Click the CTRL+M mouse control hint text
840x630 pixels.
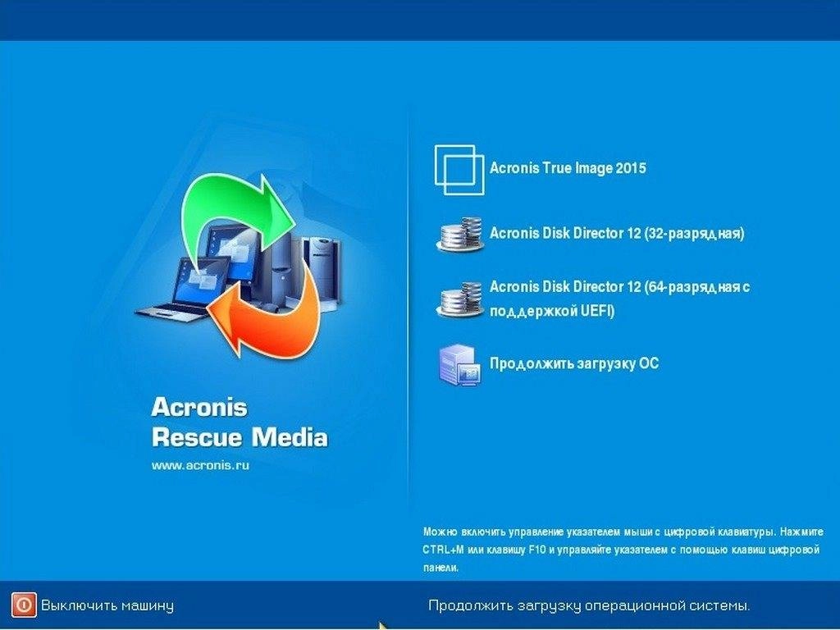click(623, 550)
